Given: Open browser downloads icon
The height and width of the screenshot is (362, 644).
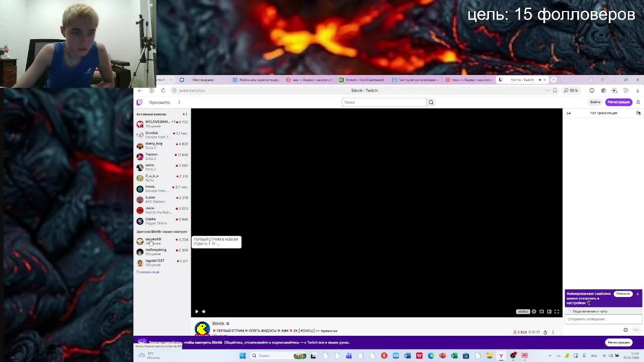Looking at the screenshot, I should pos(637,90).
